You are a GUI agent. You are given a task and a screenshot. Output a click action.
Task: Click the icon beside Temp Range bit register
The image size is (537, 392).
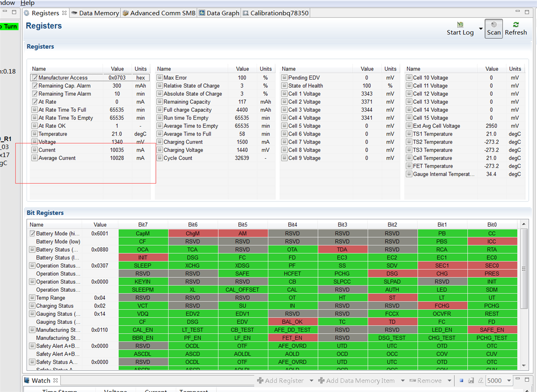tap(32, 298)
